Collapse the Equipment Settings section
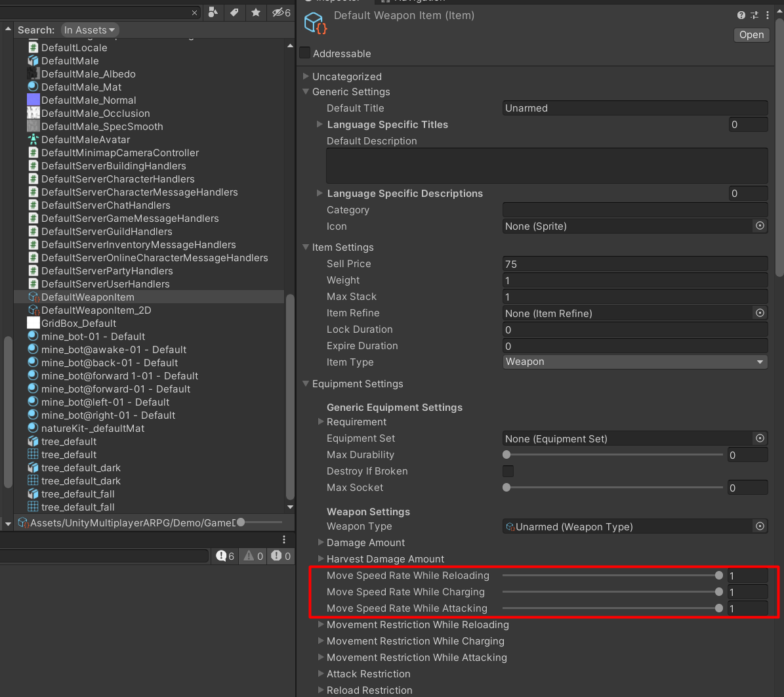This screenshot has height=697, width=784. click(306, 384)
